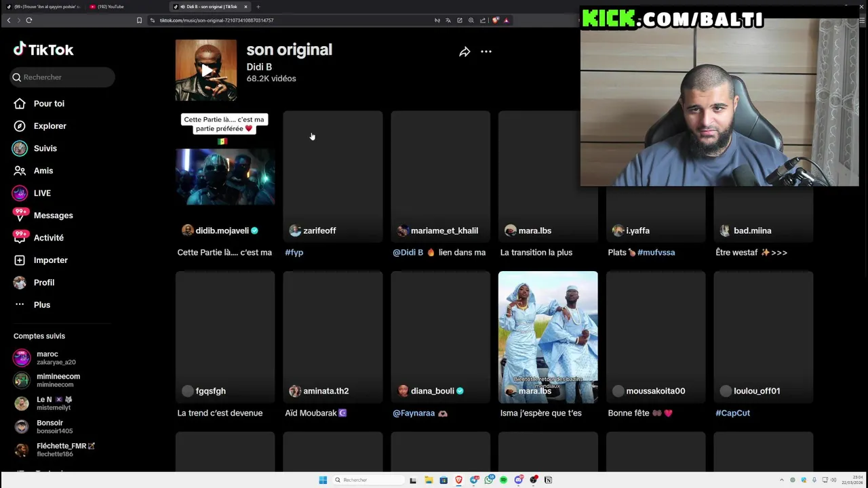Open followed account Le N mistemeilyt
The width and height of the screenshot is (868, 488).
[x=43, y=403]
